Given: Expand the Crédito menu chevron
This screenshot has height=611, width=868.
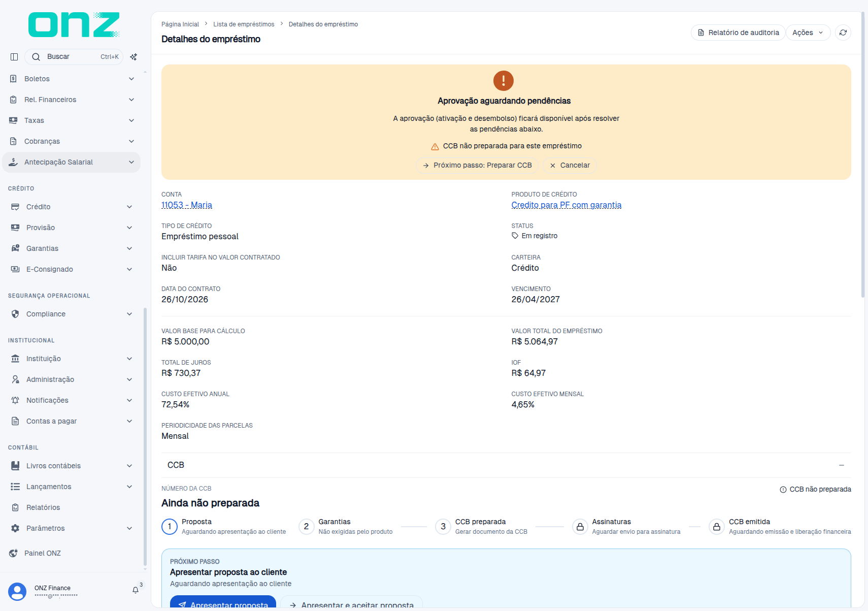Looking at the screenshot, I should click(129, 207).
